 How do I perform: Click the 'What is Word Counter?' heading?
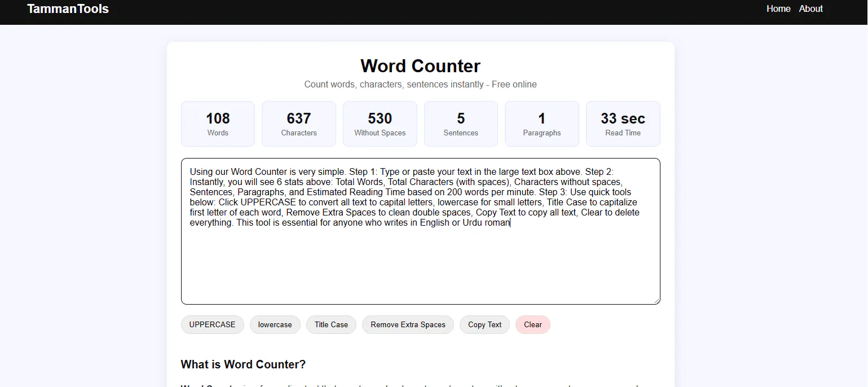click(243, 364)
